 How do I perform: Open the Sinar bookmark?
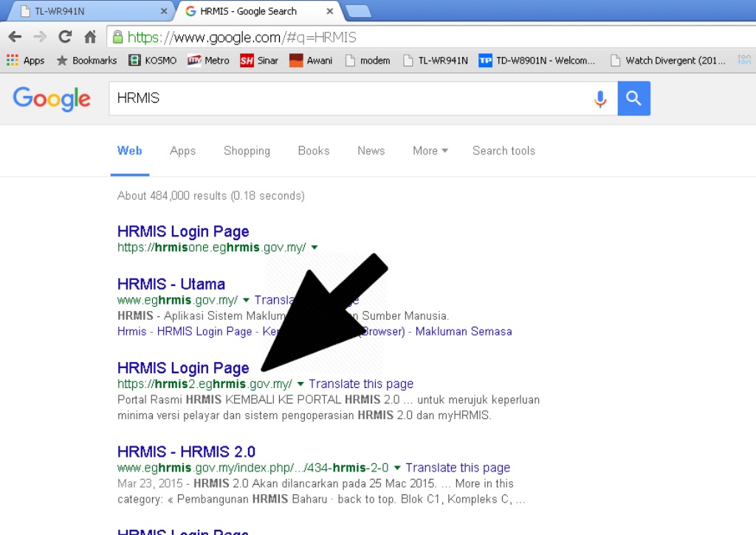[x=259, y=61]
